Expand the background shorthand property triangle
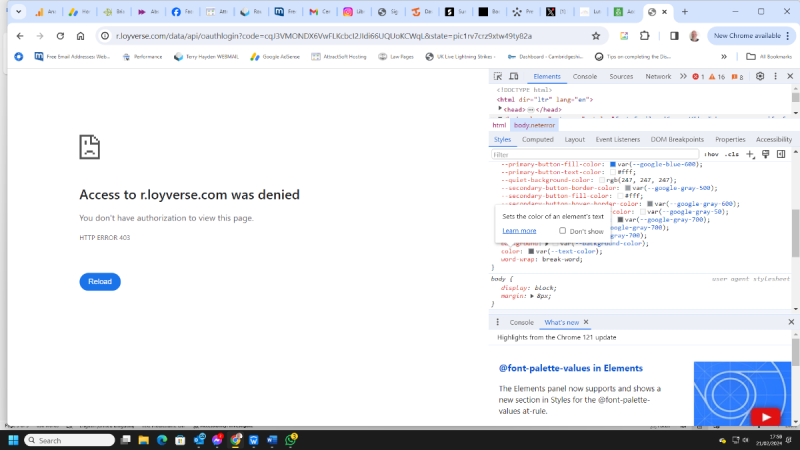Viewport: 800px width, 450px height. click(x=547, y=243)
